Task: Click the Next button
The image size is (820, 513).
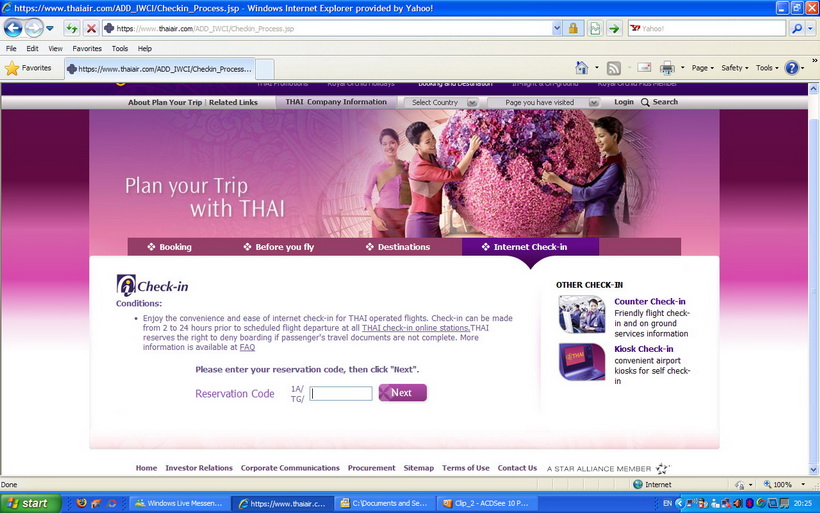Action: point(403,393)
